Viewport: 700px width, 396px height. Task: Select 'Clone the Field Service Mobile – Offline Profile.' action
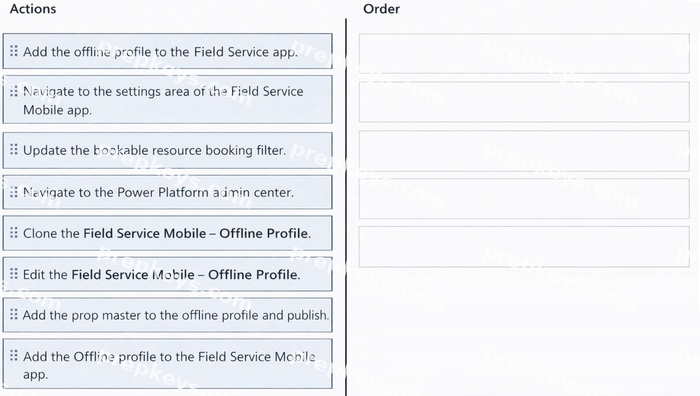(167, 233)
